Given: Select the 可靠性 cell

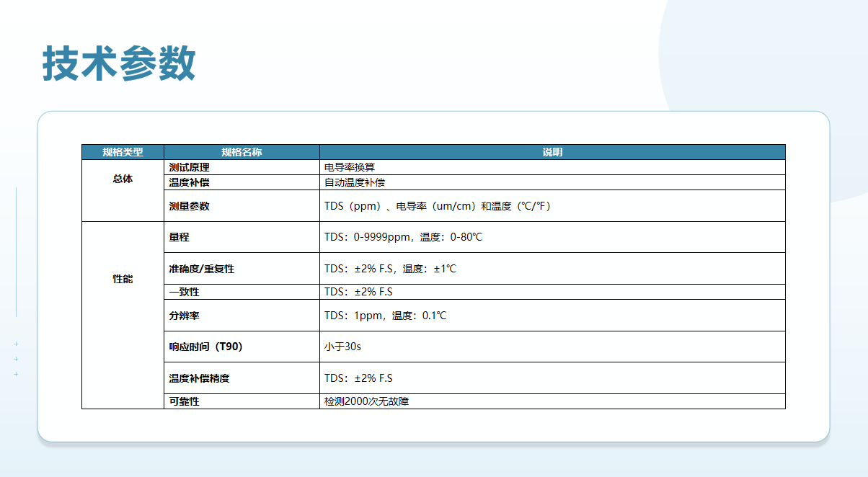Looking at the screenshot, I should point(242,401).
